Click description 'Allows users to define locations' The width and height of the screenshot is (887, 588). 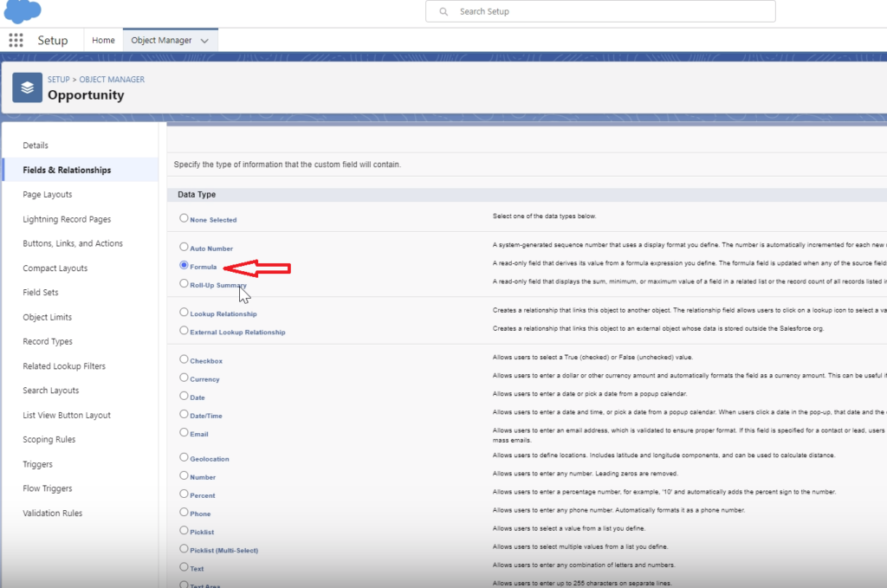pos(664,456)
